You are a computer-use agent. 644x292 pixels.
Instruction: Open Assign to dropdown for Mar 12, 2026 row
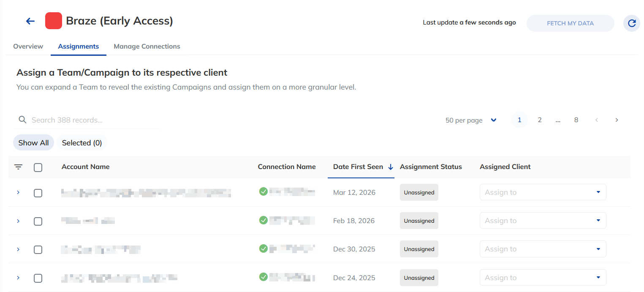point(543,192)
